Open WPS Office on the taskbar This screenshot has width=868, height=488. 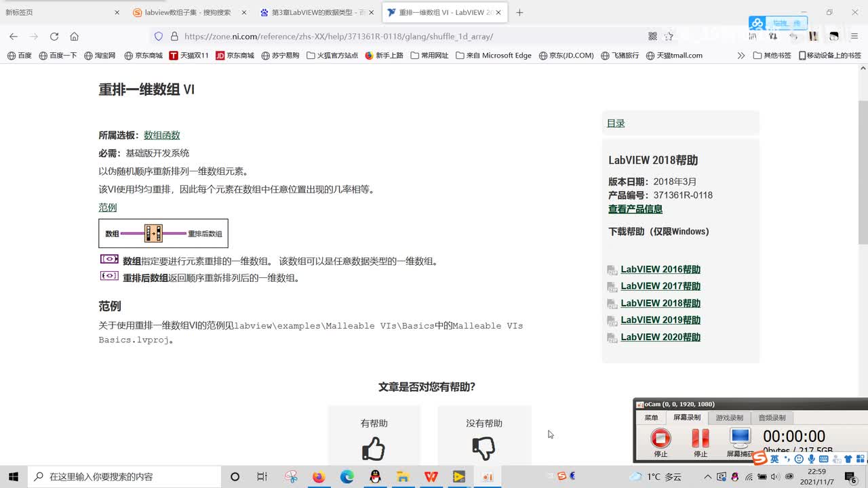431,476
